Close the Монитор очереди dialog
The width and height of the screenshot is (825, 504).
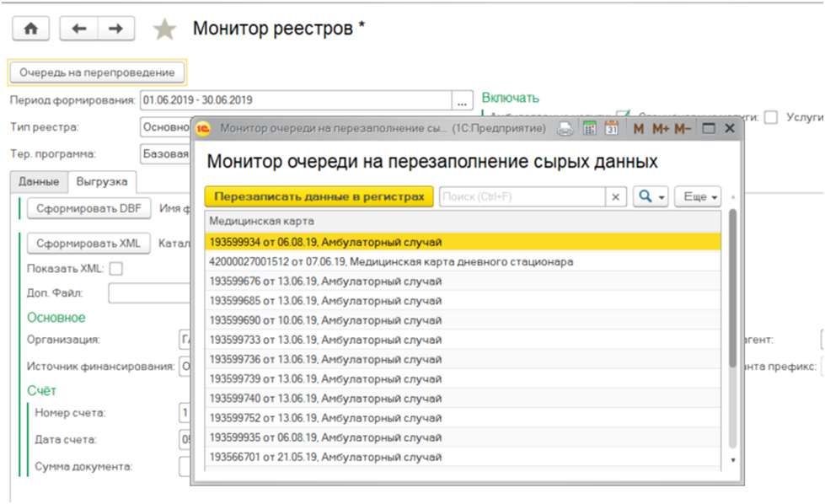pyautogui.click(x=730, y=128)
